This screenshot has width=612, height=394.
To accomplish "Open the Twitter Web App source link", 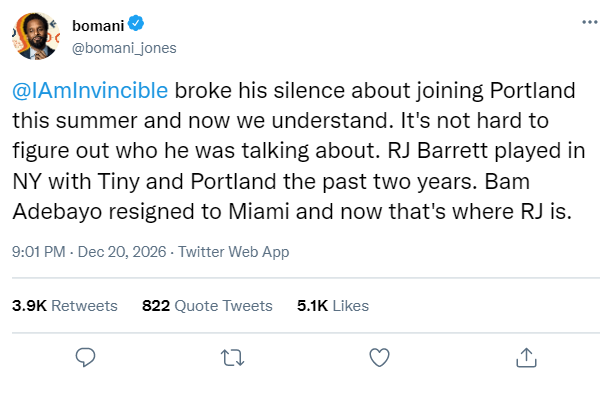I will coord(234,252).
